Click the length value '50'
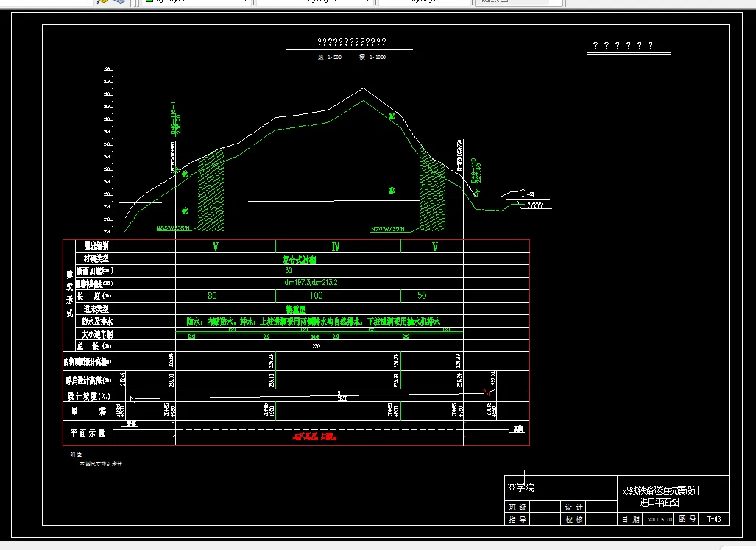 (422, 295)
